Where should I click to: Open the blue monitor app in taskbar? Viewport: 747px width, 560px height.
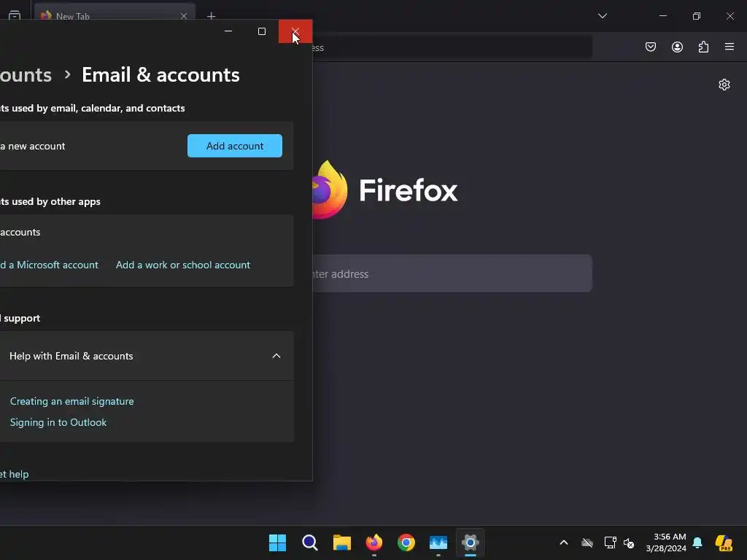pyautogui.click(x=438, y=542)
